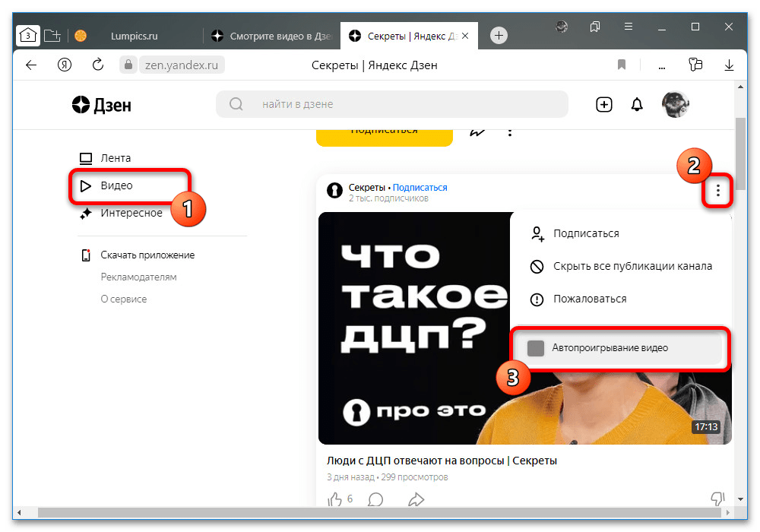Select Пожаловаться in the context menu
The image size is (760, 532).
point(590,299)
